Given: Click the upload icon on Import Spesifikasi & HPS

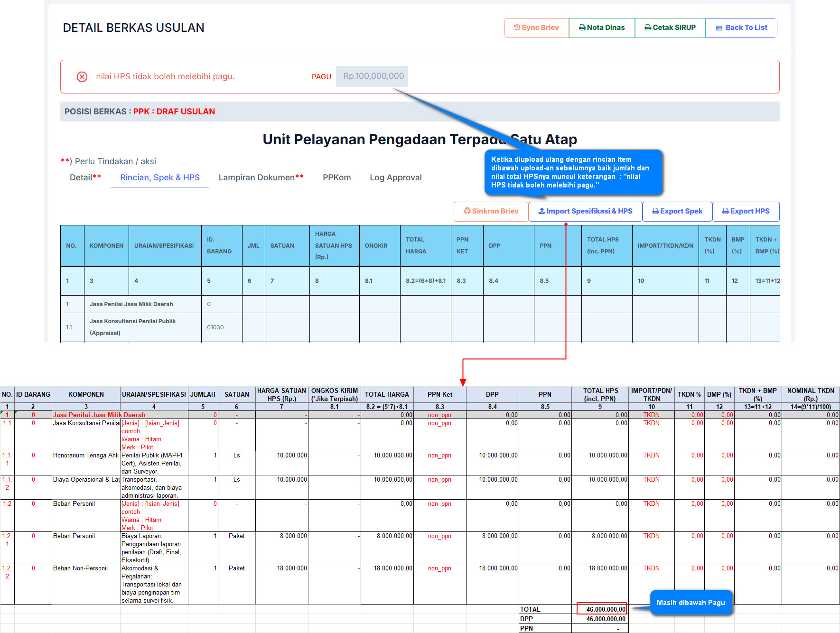Looking at the screenshot, I should [541, 211].
